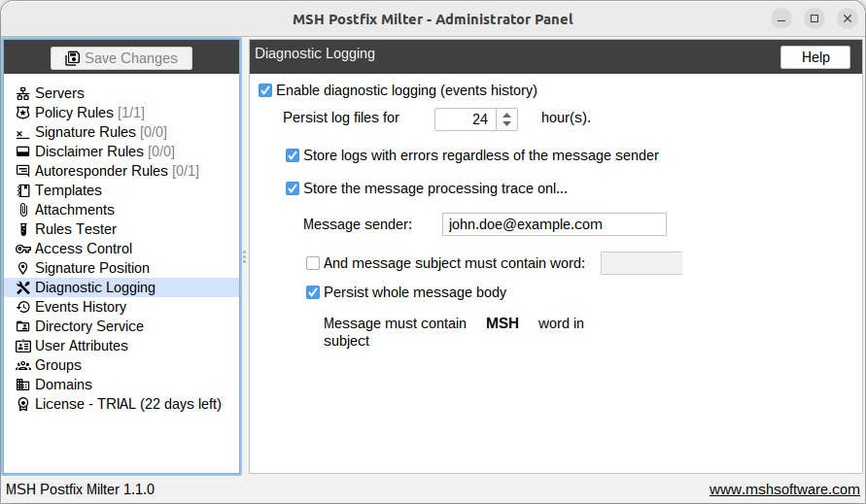View the Events History page
The height and width of the screenshot is (504, 866).
[81, 307]
